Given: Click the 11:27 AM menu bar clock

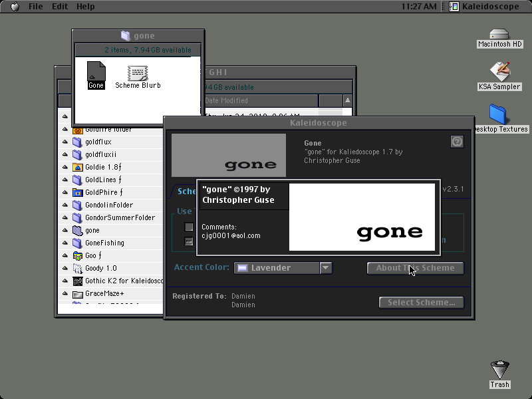Looking at the screenshot, I should [x=419, y=7].
